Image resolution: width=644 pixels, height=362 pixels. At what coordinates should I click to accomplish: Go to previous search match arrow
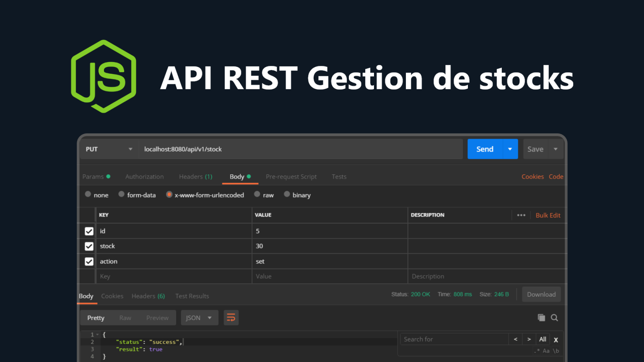[x=516, y=339]
